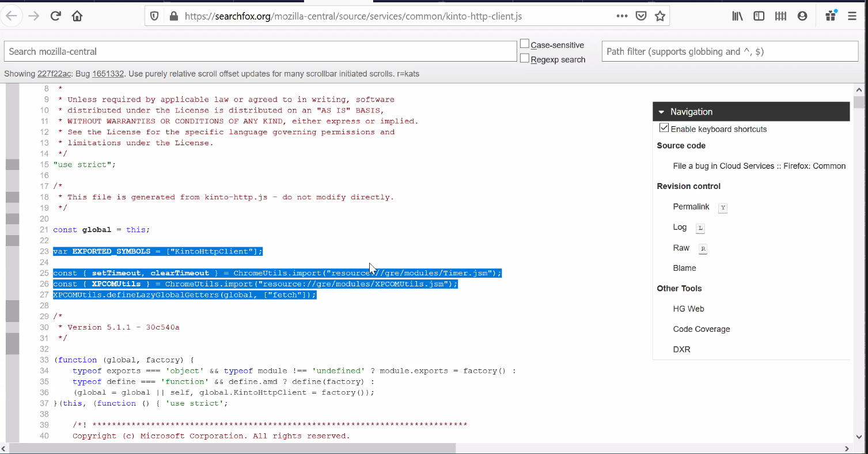The image size is (868, 454).
Task: Bookmark this page with the star
Action: pyautogui.click(x=660, y=16)
